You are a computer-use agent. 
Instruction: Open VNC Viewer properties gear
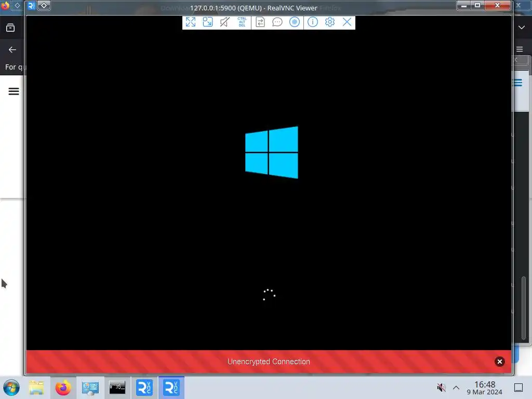tap(330, 22)
